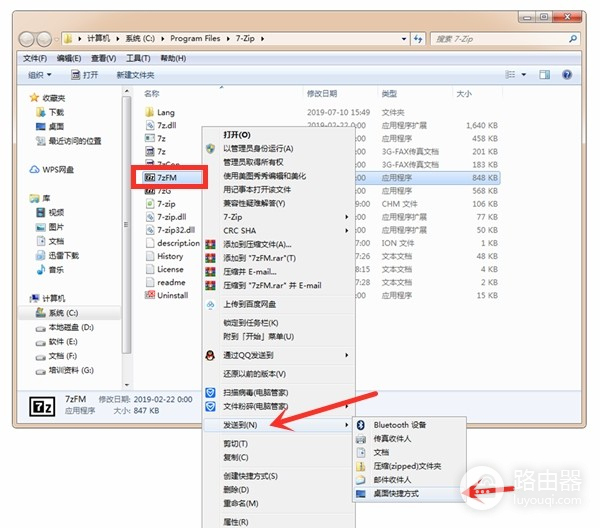The height and width of the screenshot is (528, 600).
Task: Select the 7-zip help file icon
Action: coord(150,204)
